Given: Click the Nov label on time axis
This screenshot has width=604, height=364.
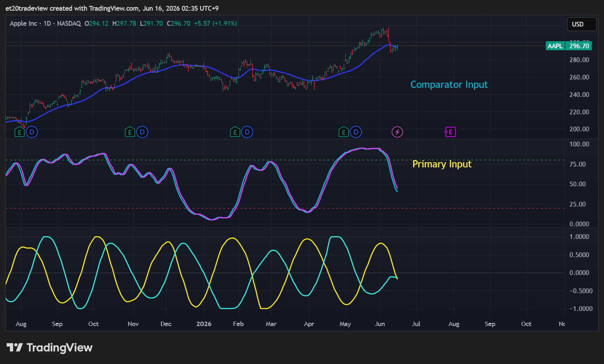Looking at the screenshot, I should 133,324.
